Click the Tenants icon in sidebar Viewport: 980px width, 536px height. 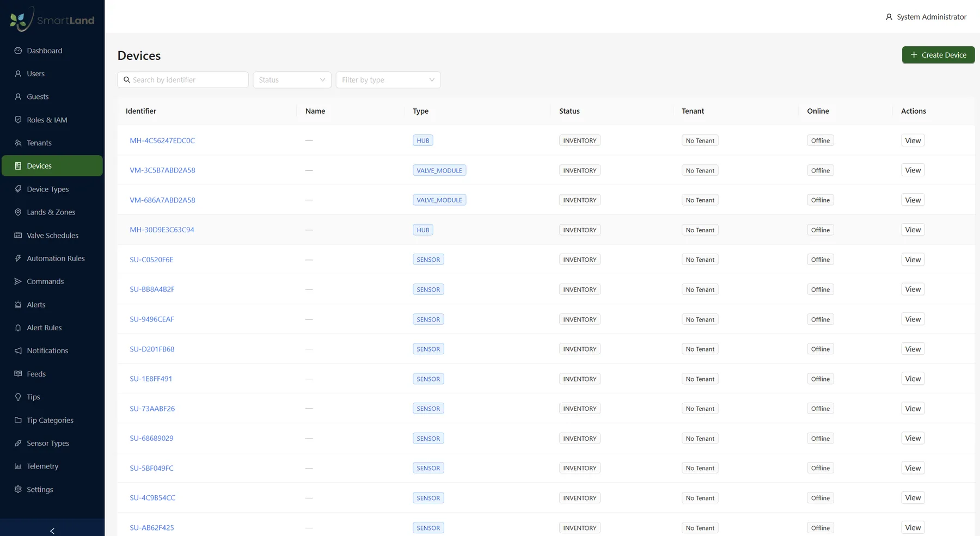[18, 143]
